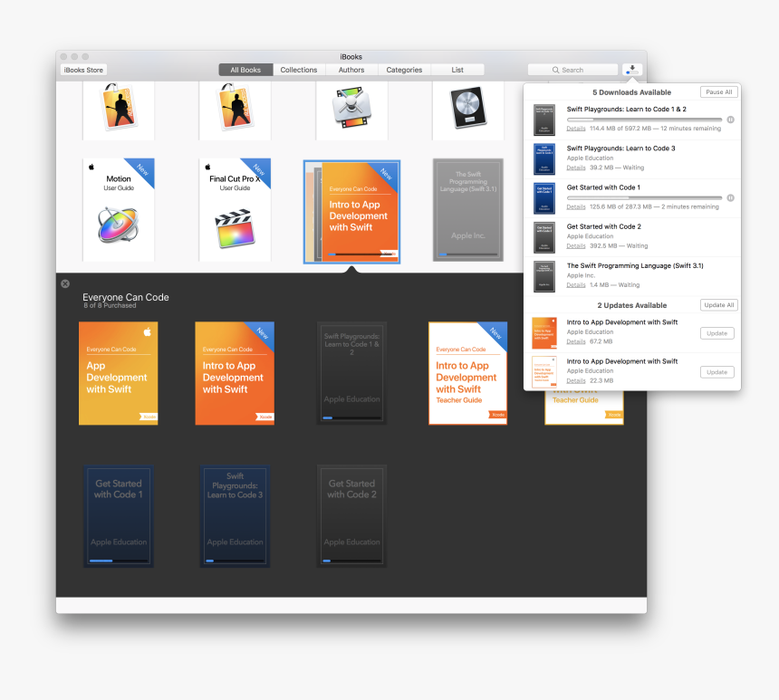Click the search magnifier icon
This screenshot has height=700, width=779.
[x=555, y=70]
